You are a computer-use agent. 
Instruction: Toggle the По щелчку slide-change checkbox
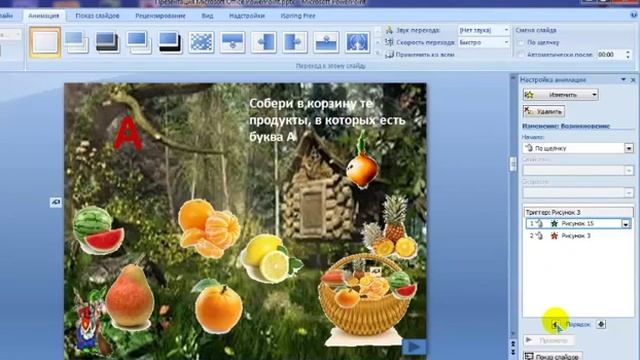[520, 42]
